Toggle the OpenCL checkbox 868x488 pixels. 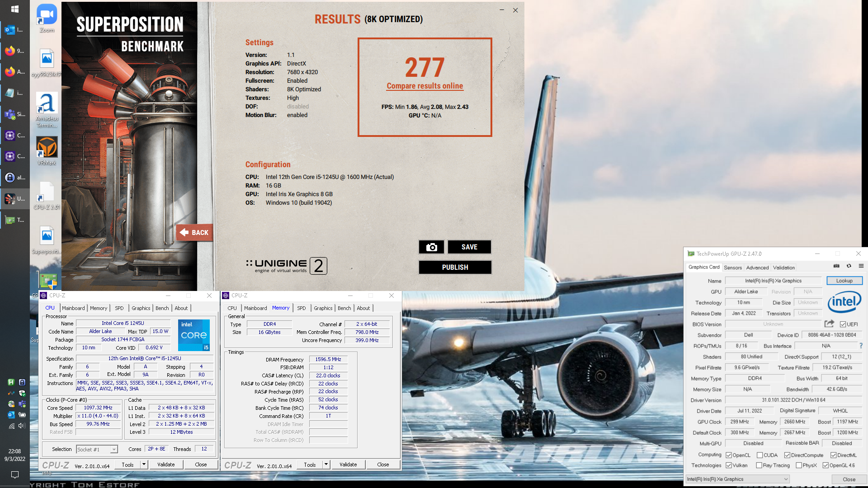coord(729,455)
